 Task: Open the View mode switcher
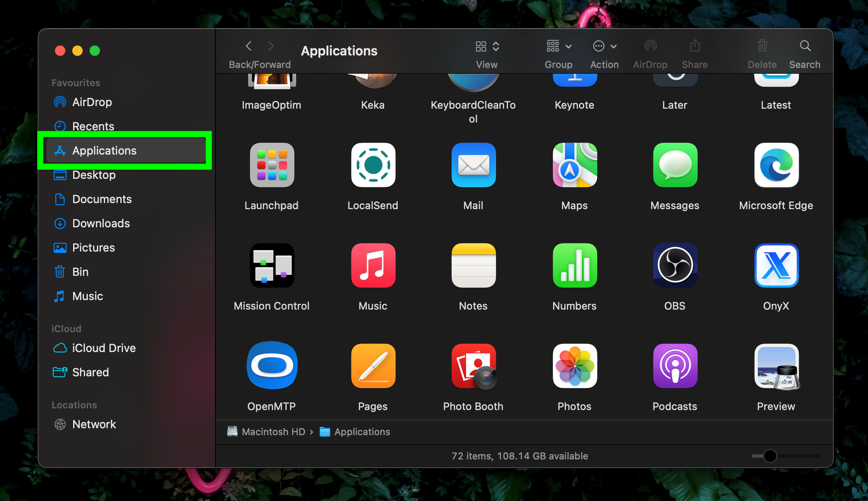coord(487,46)
